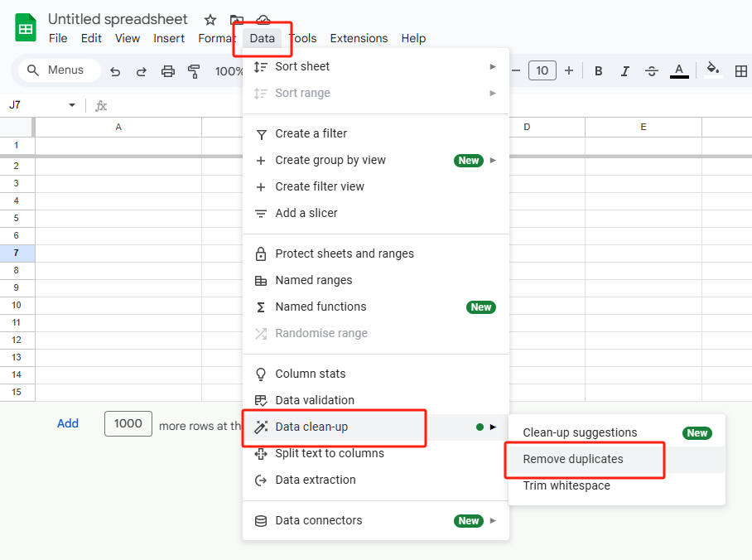Star the Untitled spreadsheet

pos(210,20)
